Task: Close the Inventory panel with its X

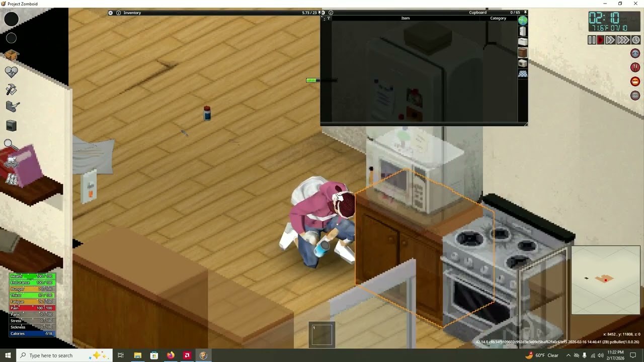Action: (x=111, y=13)
